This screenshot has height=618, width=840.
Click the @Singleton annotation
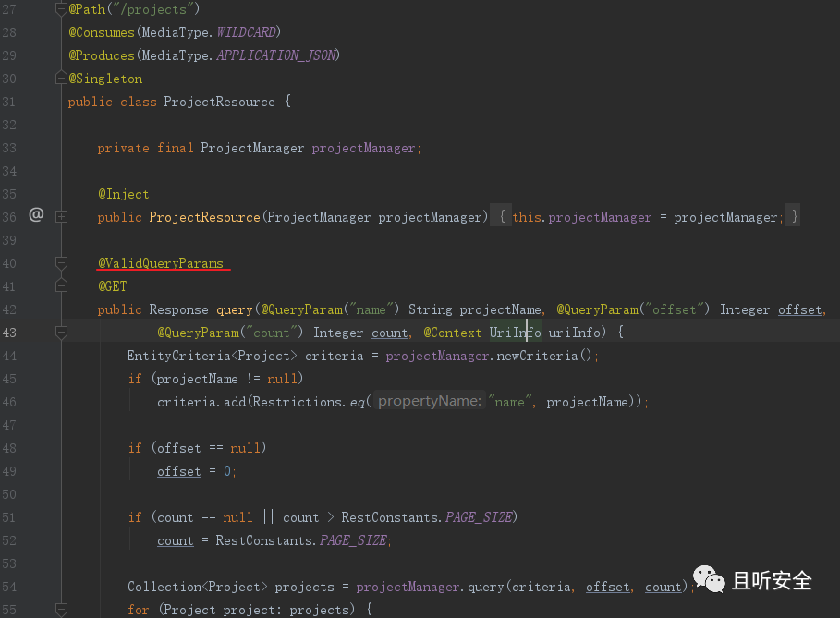click(x=105, y=79)
